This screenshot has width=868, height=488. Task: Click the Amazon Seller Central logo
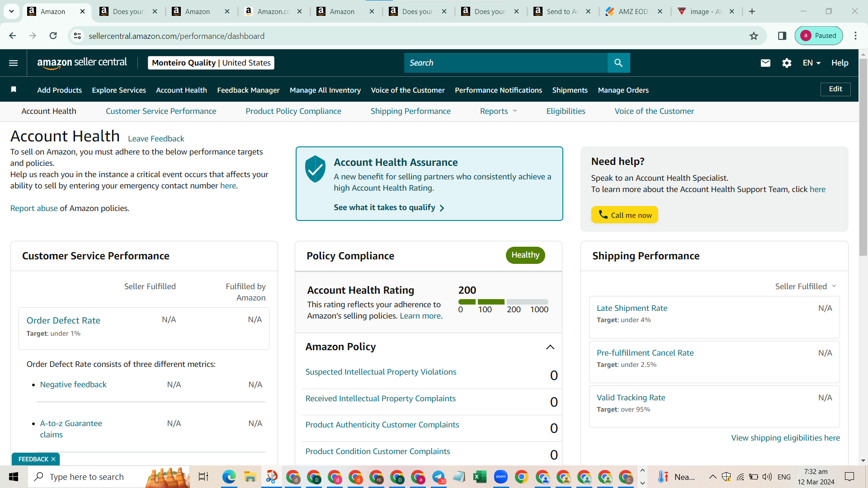[82, 63]
